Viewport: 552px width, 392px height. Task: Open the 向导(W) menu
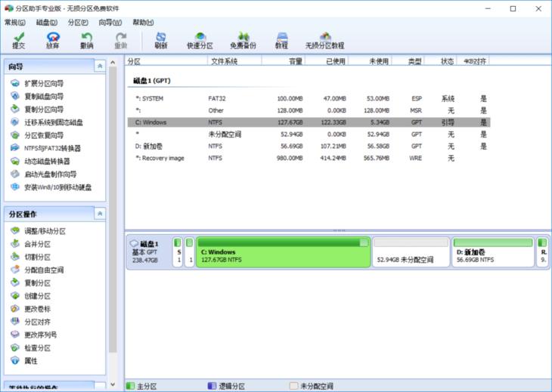(110, 23)
